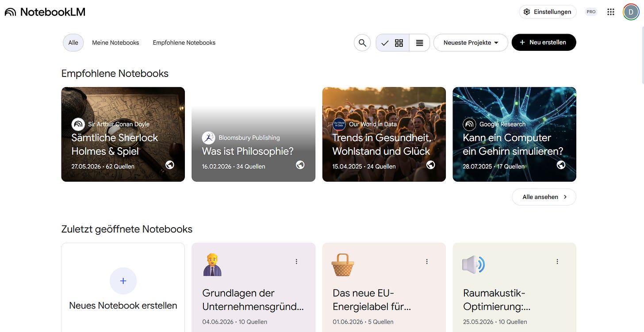
Task: Click plus icon to create new notebook
Action: (123, 281)
